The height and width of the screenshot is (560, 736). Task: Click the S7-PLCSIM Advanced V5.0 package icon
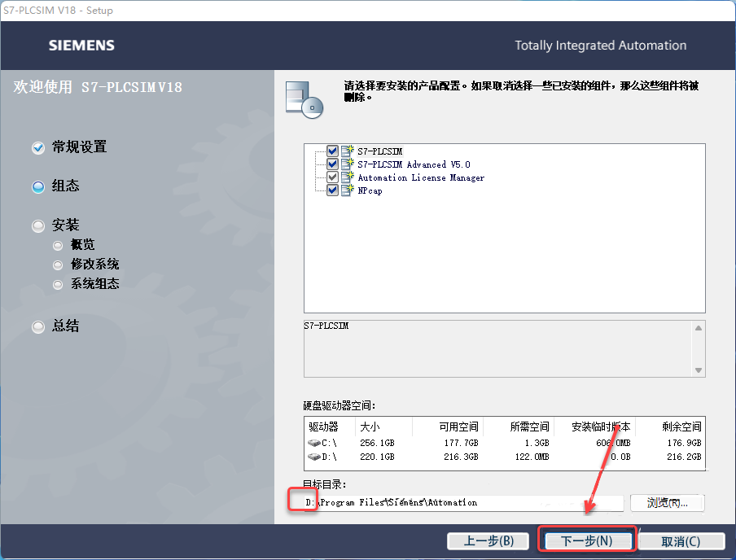(345, 164)
